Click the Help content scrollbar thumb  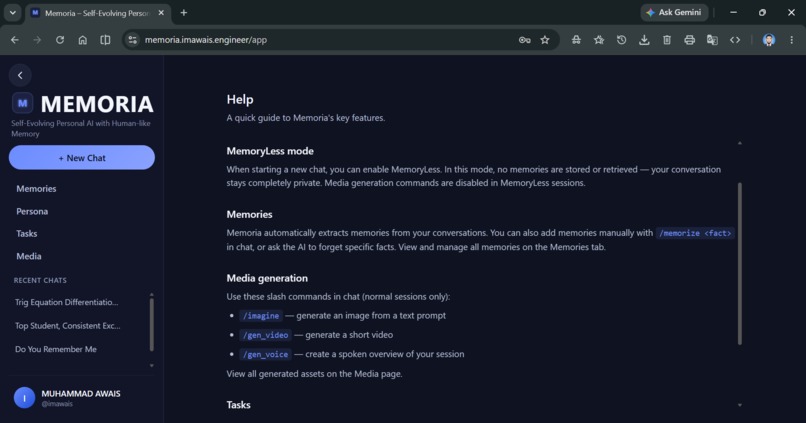740,264
